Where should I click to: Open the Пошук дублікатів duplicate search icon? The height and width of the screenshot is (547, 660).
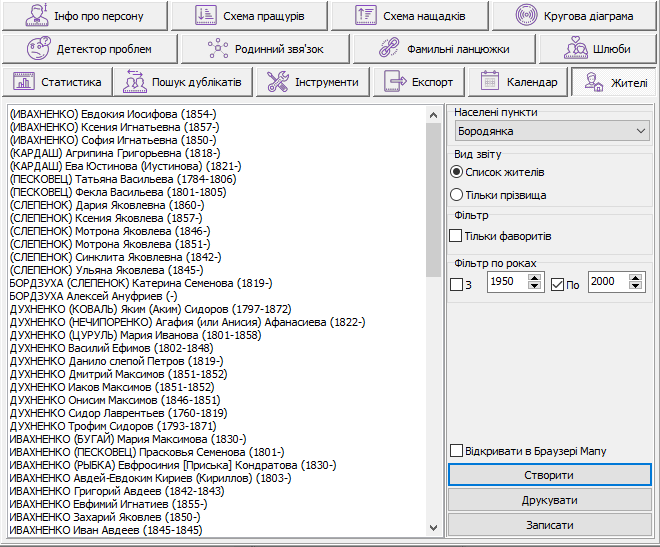(135, 82)
